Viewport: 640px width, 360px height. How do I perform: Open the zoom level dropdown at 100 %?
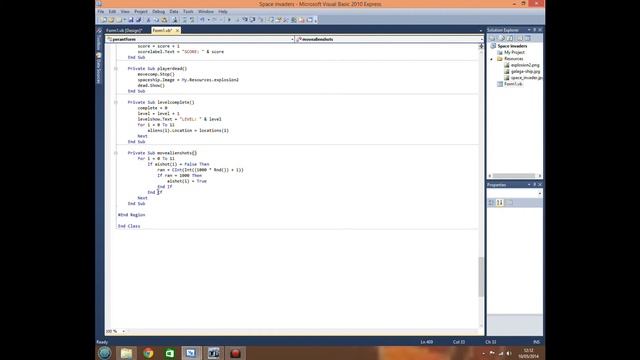pyautogui.click(x=124, y=331)
